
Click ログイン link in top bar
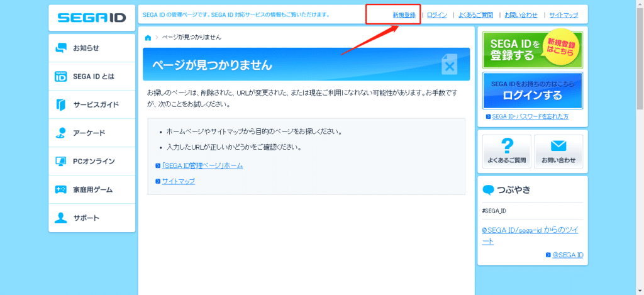[x=437, y=15]
